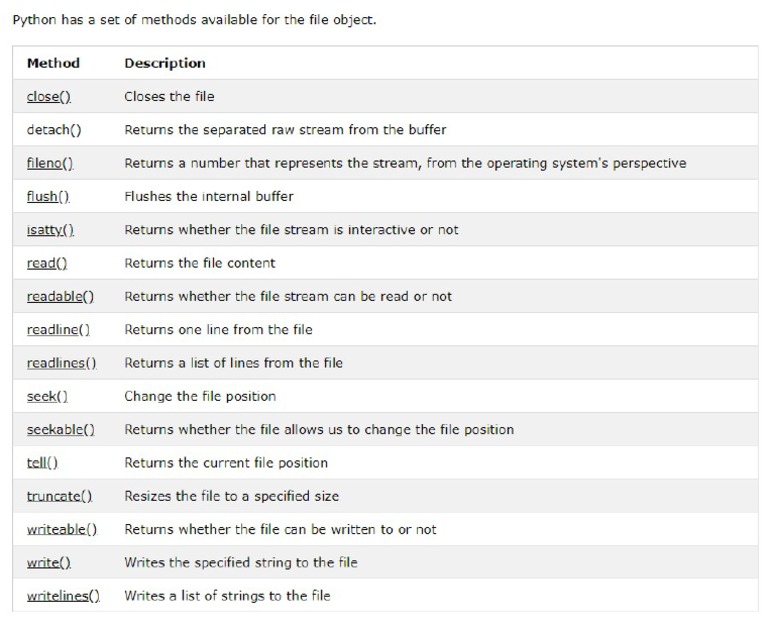Click the Method column header
The height and width of the screenshot is (627, 768).
point(53,63)
